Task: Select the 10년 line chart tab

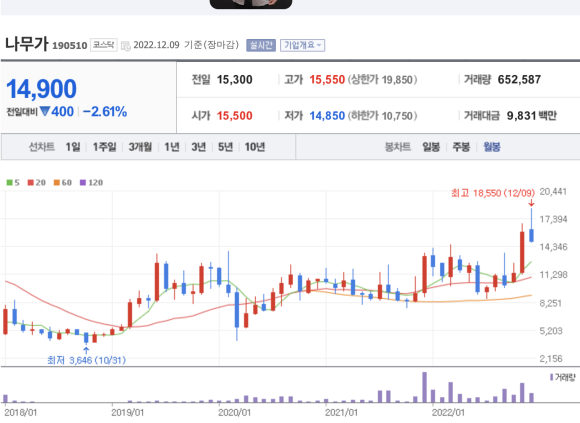Action: pos(255,147)
